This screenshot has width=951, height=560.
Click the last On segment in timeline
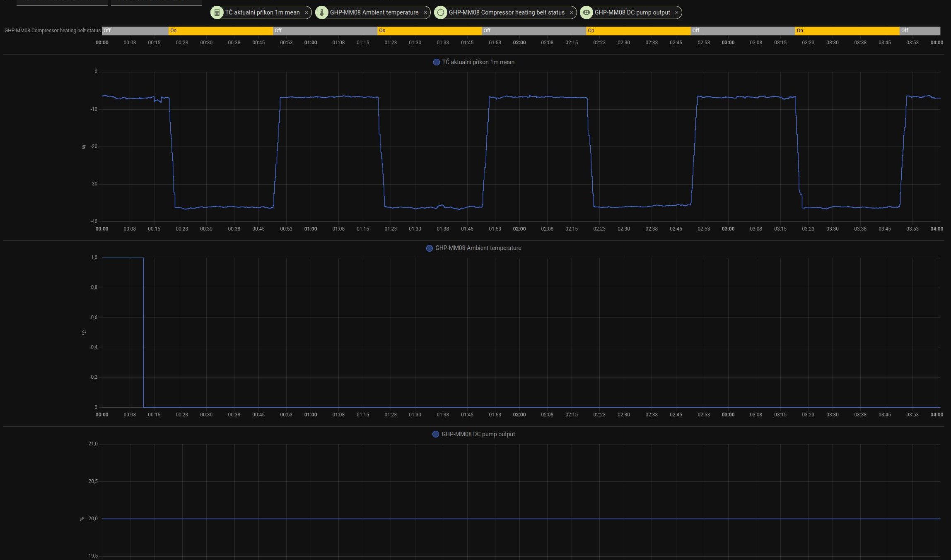pos(847,31)
